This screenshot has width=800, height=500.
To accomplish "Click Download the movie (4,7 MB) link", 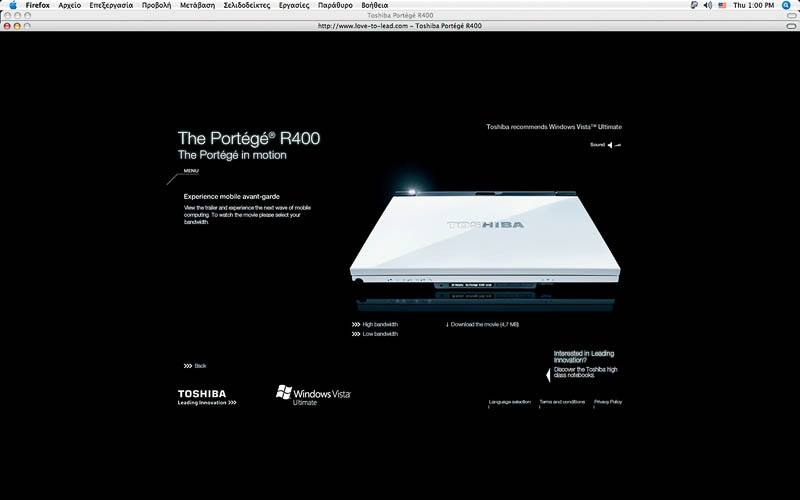I will tap(482, 324).
